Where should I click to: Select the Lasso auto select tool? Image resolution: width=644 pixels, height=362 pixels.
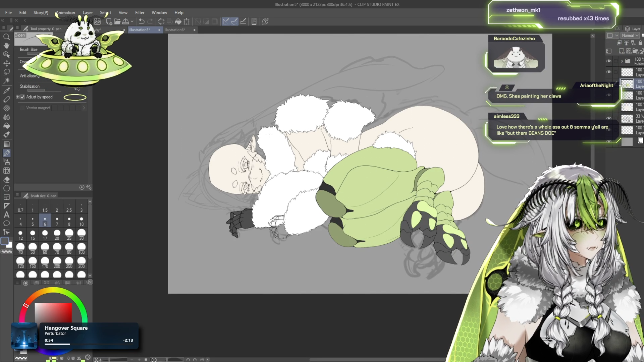[x=6, y=72]
